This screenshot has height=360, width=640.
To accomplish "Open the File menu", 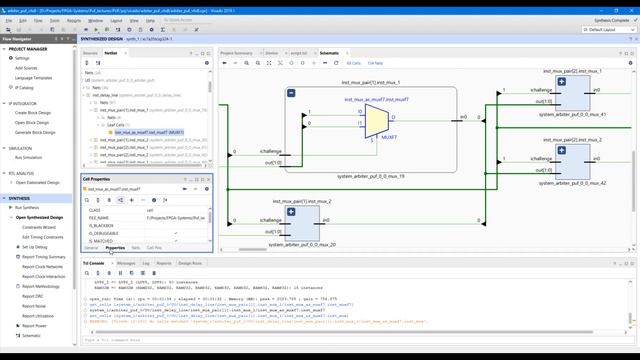I will coord(9,20).
